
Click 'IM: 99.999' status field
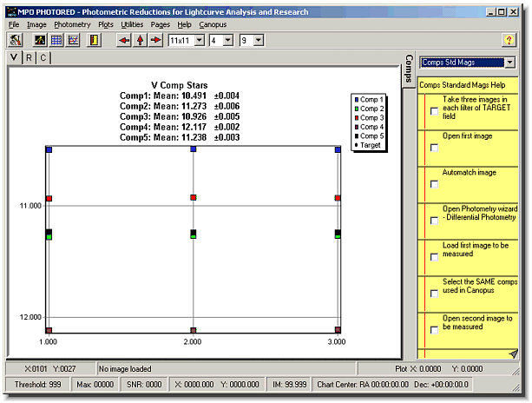289,385
